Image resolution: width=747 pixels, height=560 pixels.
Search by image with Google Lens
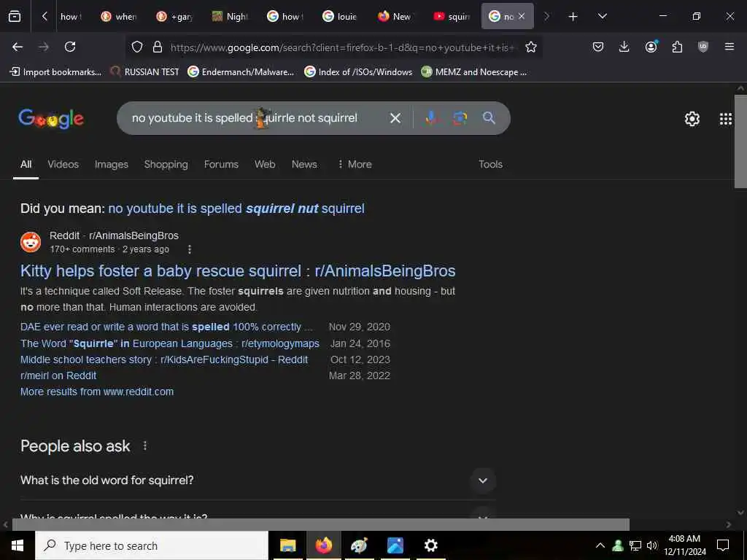click(460, 118)
